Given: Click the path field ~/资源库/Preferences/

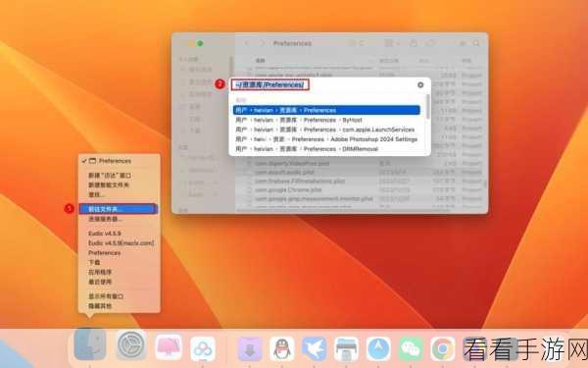Looking at the screenshot, I should pyautogui.click(x=269, y=84).
